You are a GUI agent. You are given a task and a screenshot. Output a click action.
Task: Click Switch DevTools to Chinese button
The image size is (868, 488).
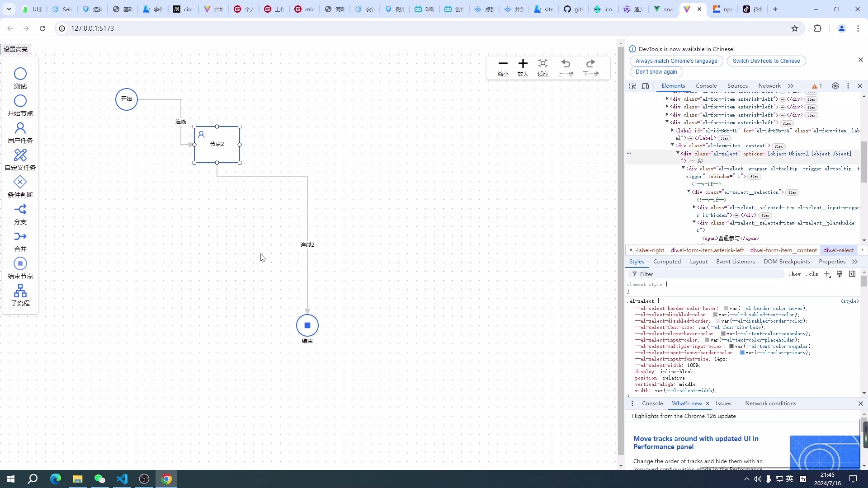pos(766,61)
